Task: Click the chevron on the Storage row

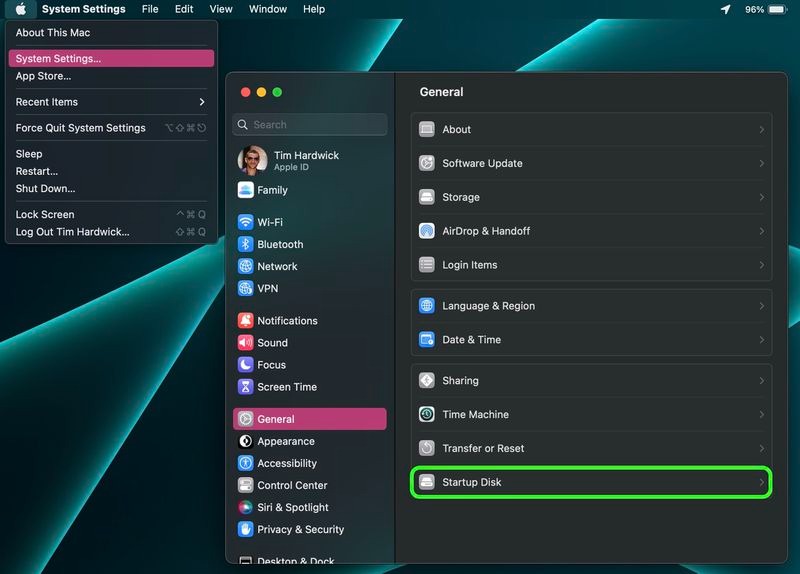Action: coord(761,197)
